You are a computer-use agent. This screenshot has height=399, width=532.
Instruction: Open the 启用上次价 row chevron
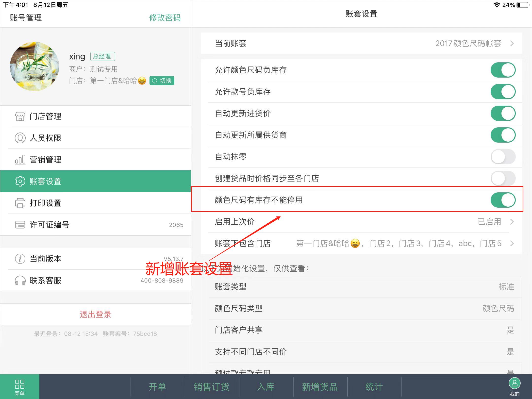click(x=512, y=222)
